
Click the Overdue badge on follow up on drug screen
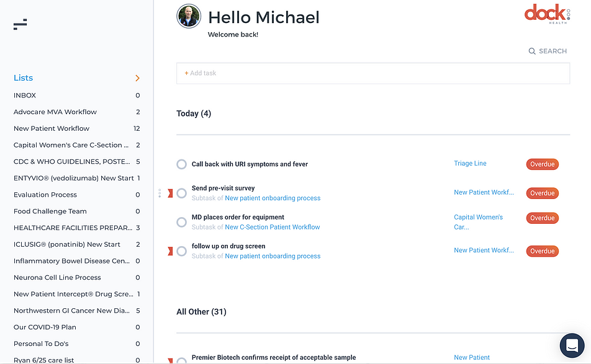[x=542, y=251]
